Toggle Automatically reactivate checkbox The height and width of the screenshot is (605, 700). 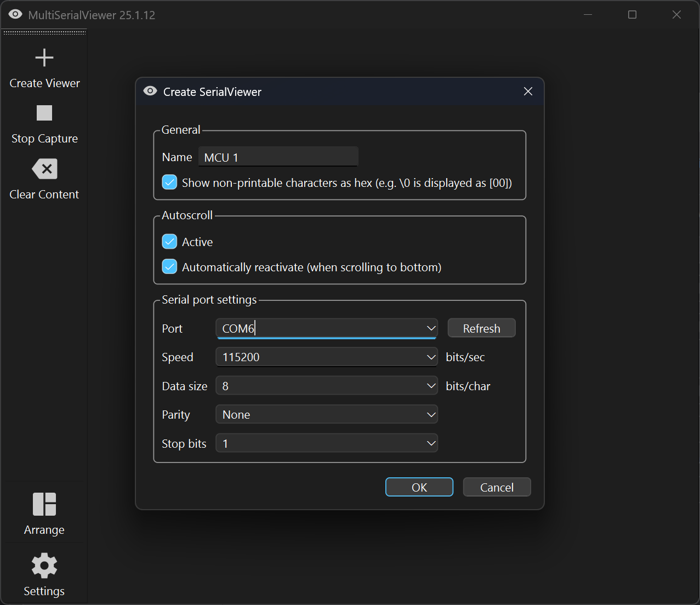(169, 267)
